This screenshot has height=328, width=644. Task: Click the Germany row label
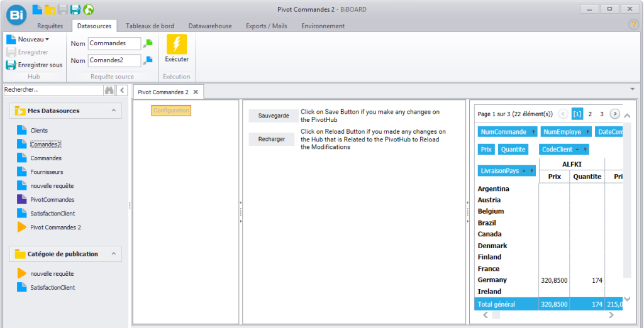492,280
